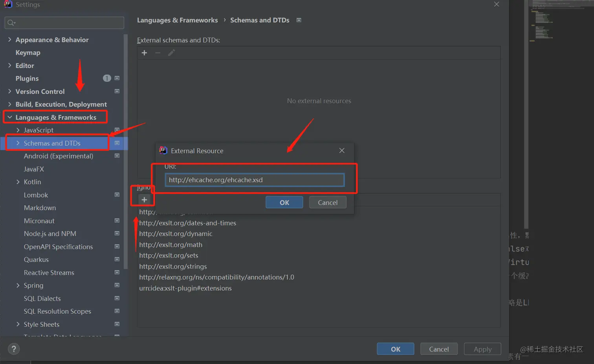This screenshot has width=594, height=364.
Task: Select Micronaut in the settings tree
Action: [x=39, y=221]
